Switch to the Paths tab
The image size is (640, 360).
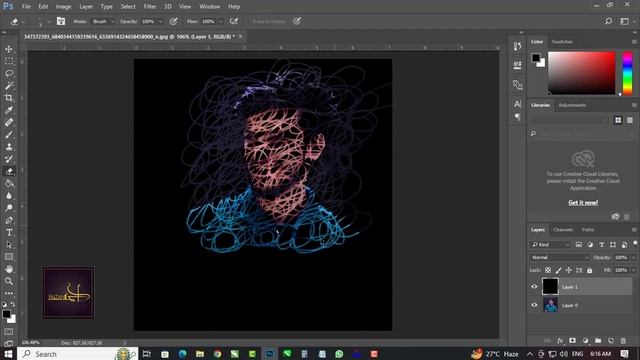click(588, 230)
